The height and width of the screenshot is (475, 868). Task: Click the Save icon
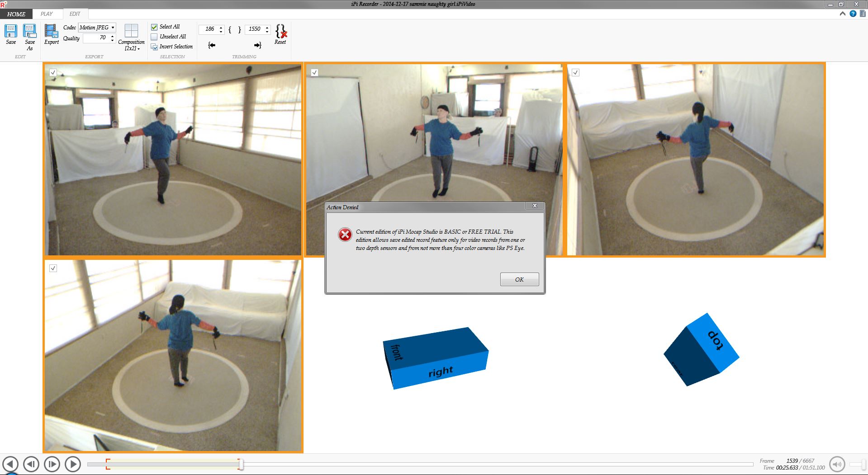coord(11,31)
